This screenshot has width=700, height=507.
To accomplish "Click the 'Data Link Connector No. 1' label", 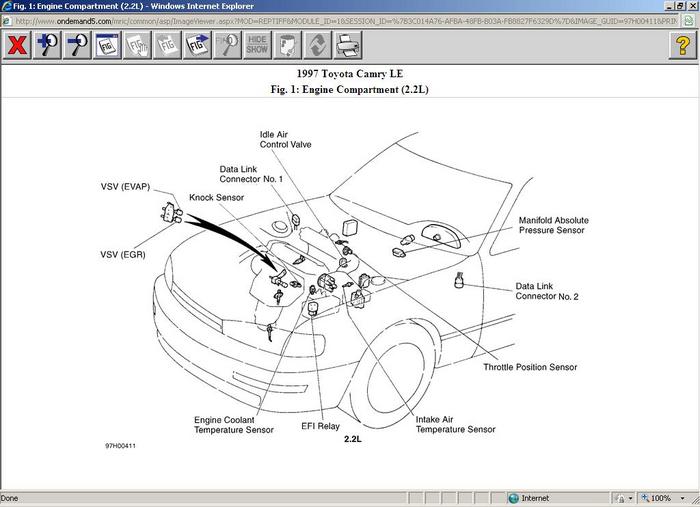I will pos(251,174).
